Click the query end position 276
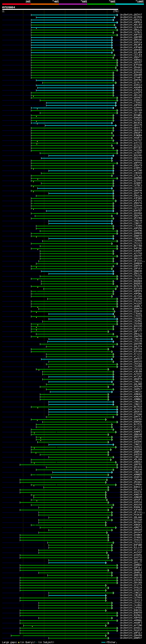The height and width of the screenshot is (644, 146). (x=115, y=11)
